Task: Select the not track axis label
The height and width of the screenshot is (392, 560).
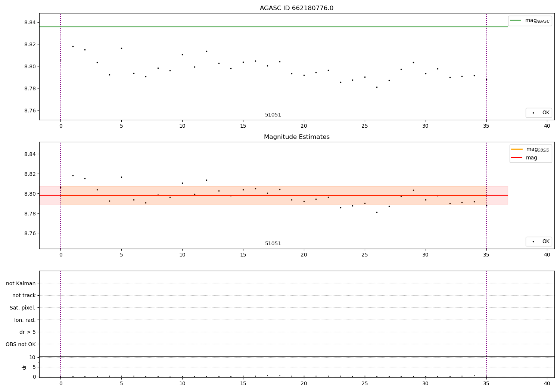Action: click(x=24, y=296)
